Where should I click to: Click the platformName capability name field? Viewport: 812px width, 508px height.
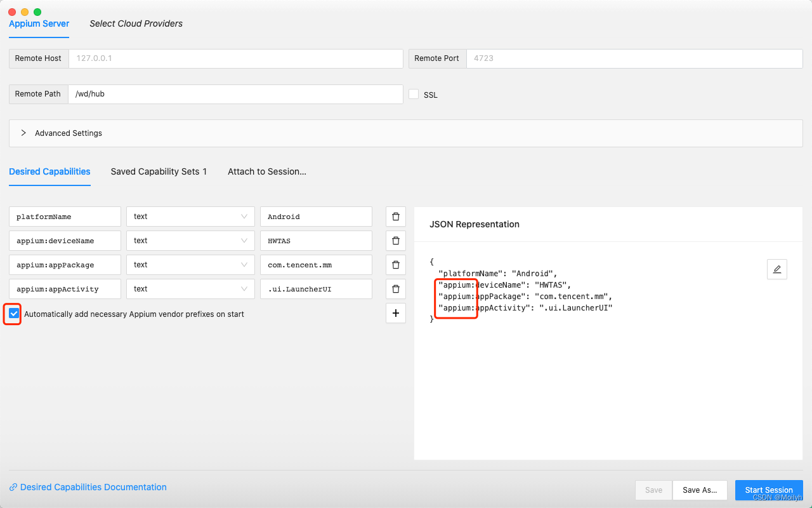tap(65, 217)
